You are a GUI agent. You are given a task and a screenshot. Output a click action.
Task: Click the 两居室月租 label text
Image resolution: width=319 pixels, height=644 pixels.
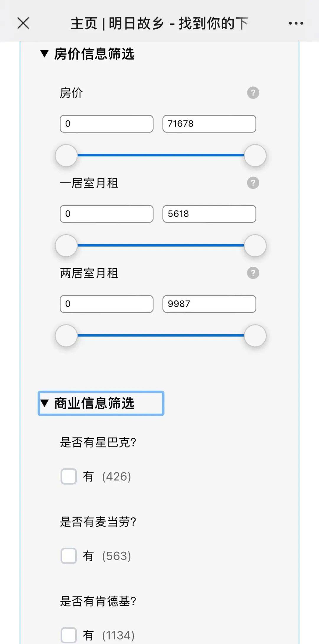pyautogui.click(x=89, y=273)
